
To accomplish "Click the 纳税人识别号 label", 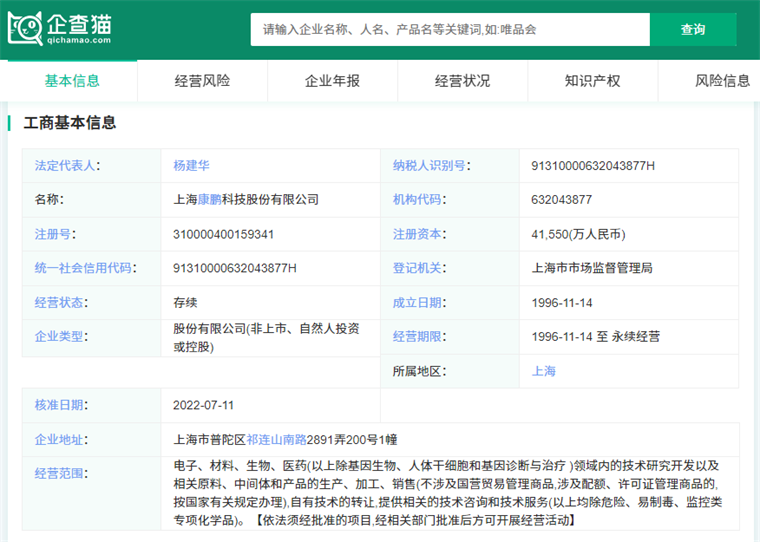I will point(431,166).
